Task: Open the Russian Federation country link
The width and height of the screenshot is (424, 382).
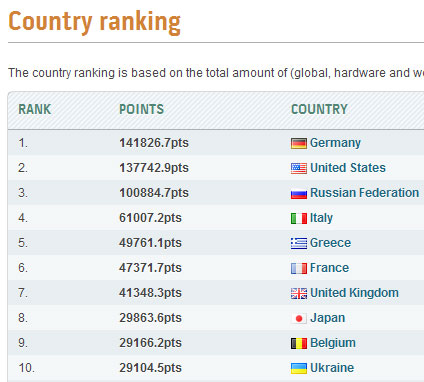Action: click(365, 193)
